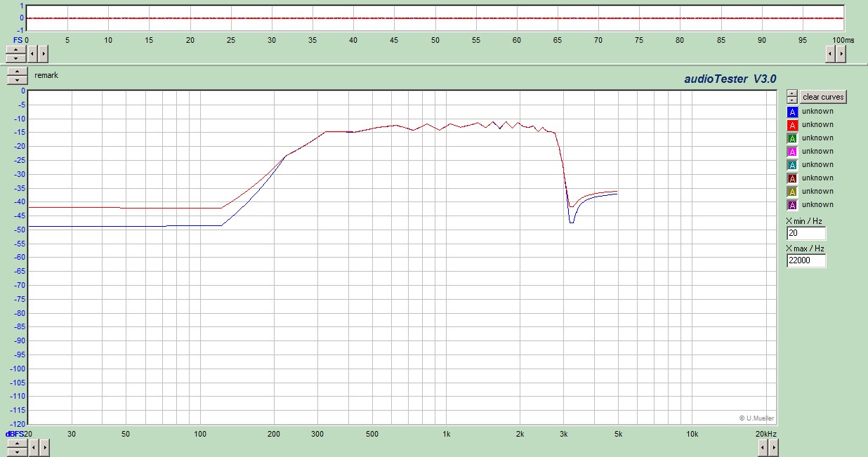The height and width of the screenshot is (457, 868).
Task: Click the X min / Hz input field
Action: coord(806,233)
